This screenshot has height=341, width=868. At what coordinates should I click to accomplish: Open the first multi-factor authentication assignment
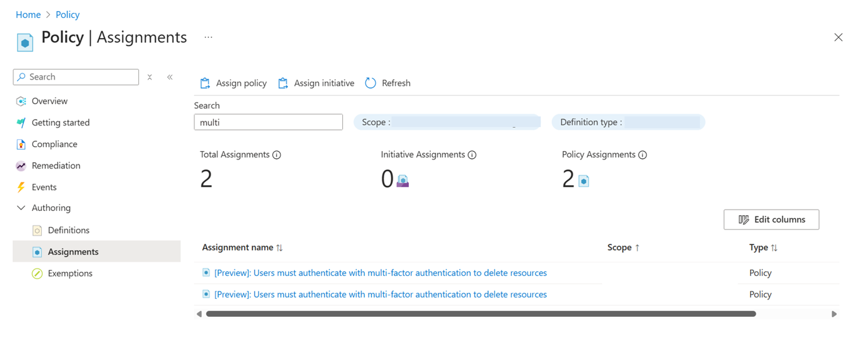[x=380, y=273]
